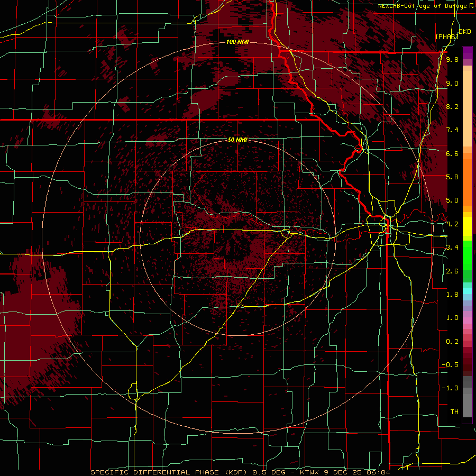The width and height of the screenshot is (476, 476).
Task: Click the "100 NMI" range ring label
Action: [x=237, y=42]
